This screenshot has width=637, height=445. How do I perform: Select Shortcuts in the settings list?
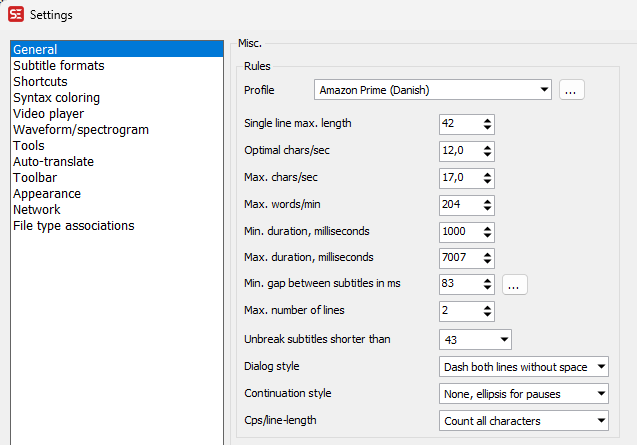pos(40,82)
